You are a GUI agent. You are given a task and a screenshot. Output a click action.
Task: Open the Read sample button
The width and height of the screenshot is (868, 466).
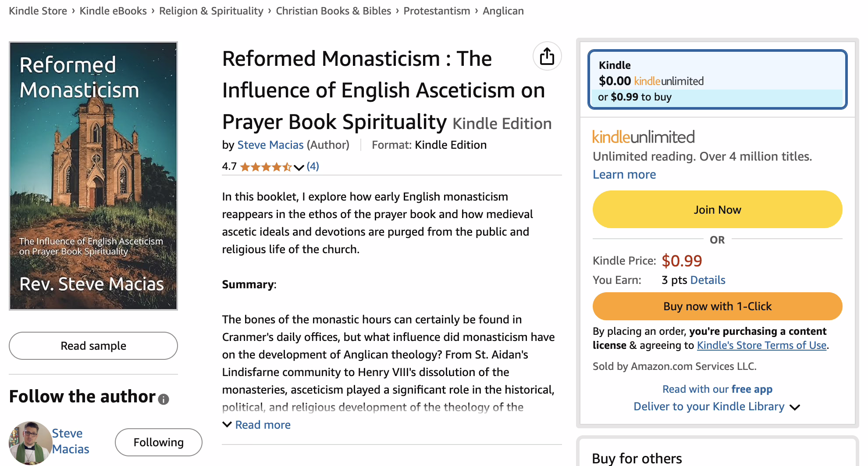pos(93,346)
